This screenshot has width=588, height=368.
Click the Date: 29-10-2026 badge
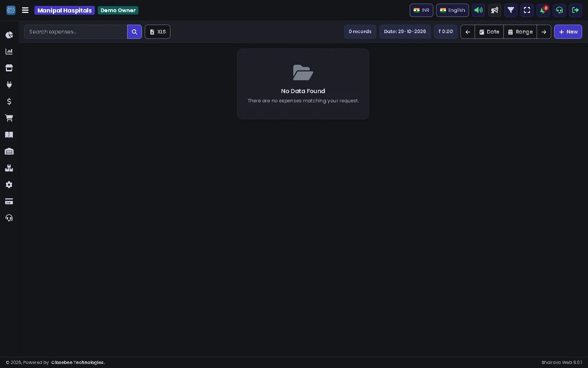click(x=405, y=32)
